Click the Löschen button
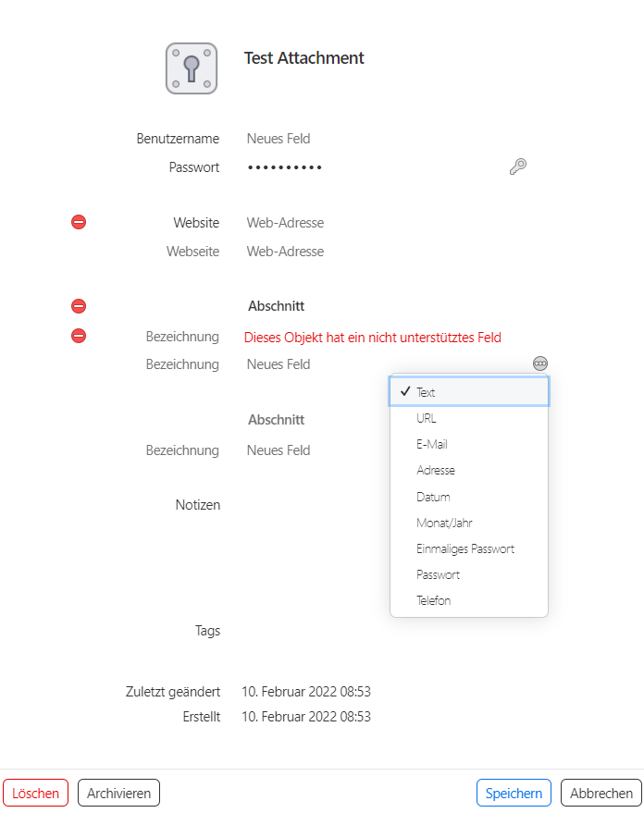The width and height of the screenshot is (644, 813). click(x=36, y=793)
